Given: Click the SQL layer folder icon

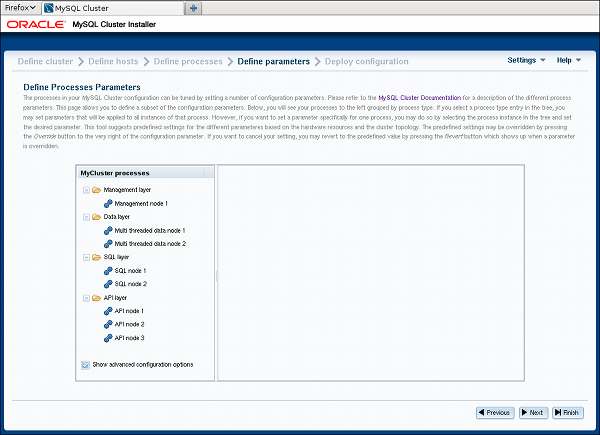Looking at the screenshot, I should [95, 257].
